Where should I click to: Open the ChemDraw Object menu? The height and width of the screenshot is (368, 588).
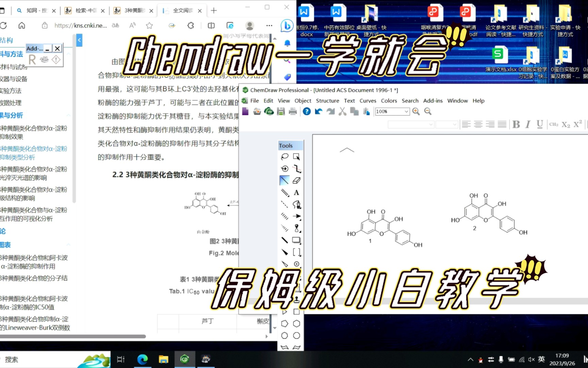[x=303, y=101]
